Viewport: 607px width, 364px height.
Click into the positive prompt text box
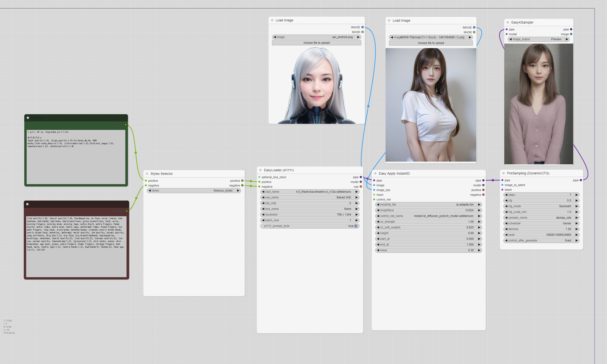click(76, 157)
